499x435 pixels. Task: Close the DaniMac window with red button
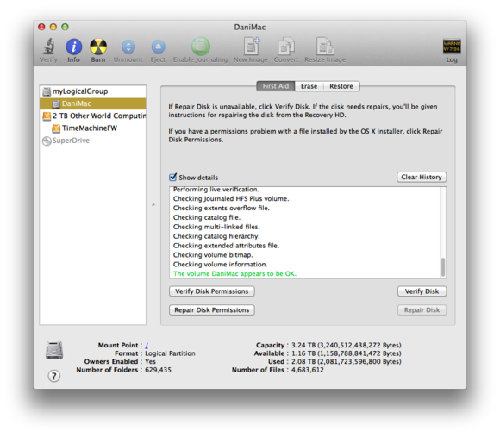(x=42, y=27)
